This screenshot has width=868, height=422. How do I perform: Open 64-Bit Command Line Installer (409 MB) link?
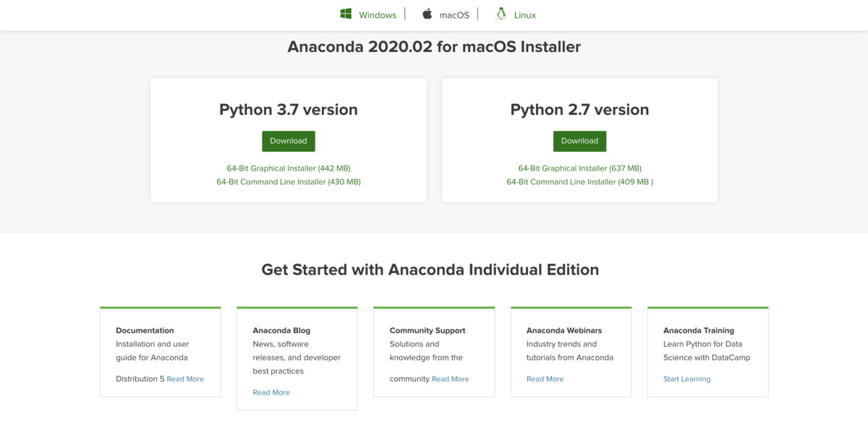pyautogui.click(x=579, y=182)
